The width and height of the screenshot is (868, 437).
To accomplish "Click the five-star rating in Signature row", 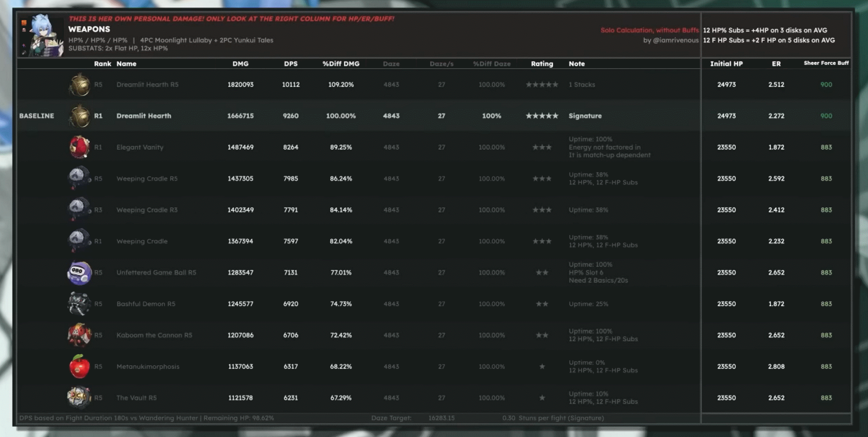I will (x=542, y=116).
